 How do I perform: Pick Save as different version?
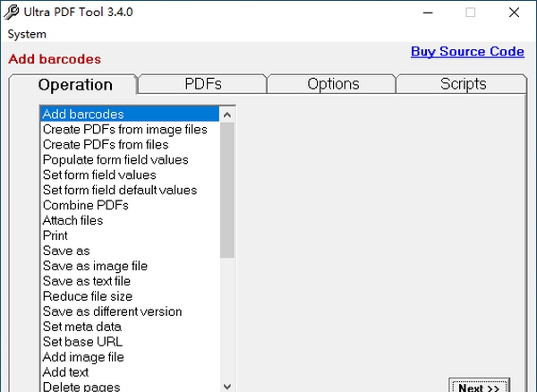click(130, 311)
